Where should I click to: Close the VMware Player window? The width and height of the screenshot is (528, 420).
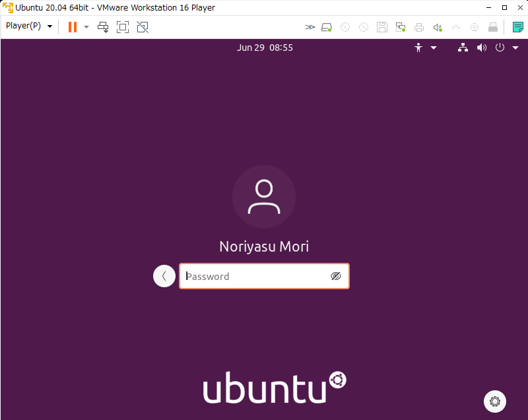[x=520, y=8]
